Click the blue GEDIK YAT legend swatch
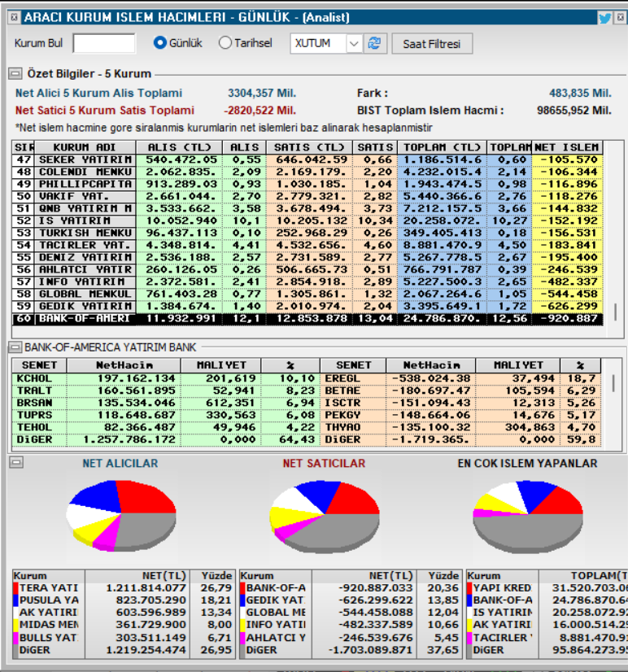Screen dimensions: 628x672 [x=242, y=600]
